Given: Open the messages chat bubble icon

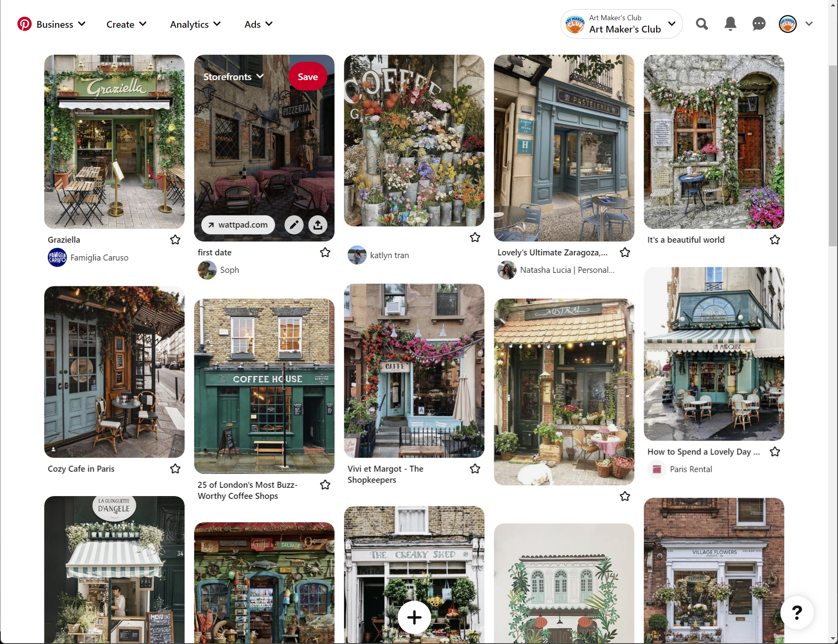Looking at the screenshot, I should (x=758, y=24).
